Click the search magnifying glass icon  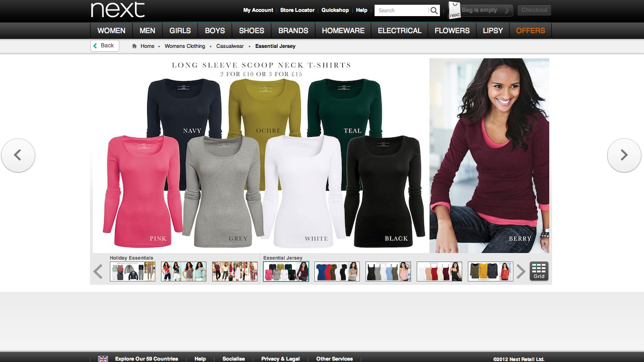[434, 10]
